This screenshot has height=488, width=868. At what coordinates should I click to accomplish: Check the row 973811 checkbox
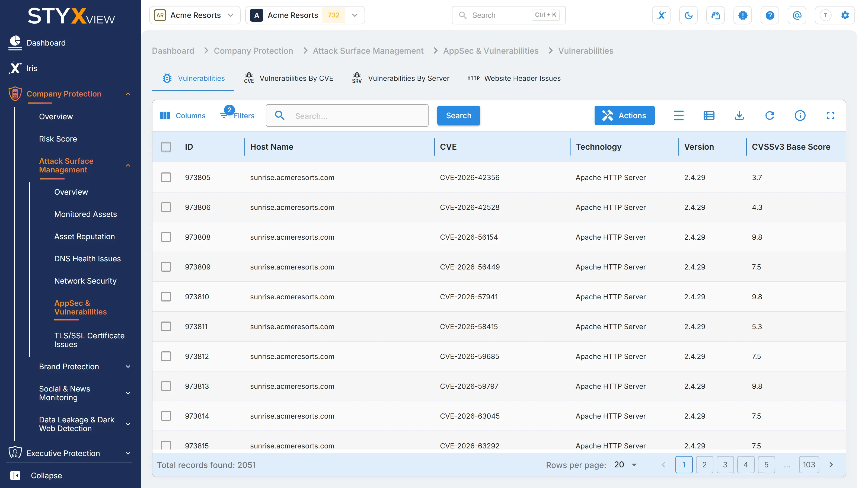(166, 326)
